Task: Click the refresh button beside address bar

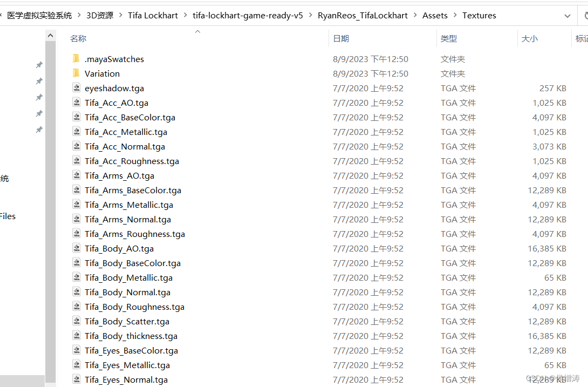Action: 585,16
